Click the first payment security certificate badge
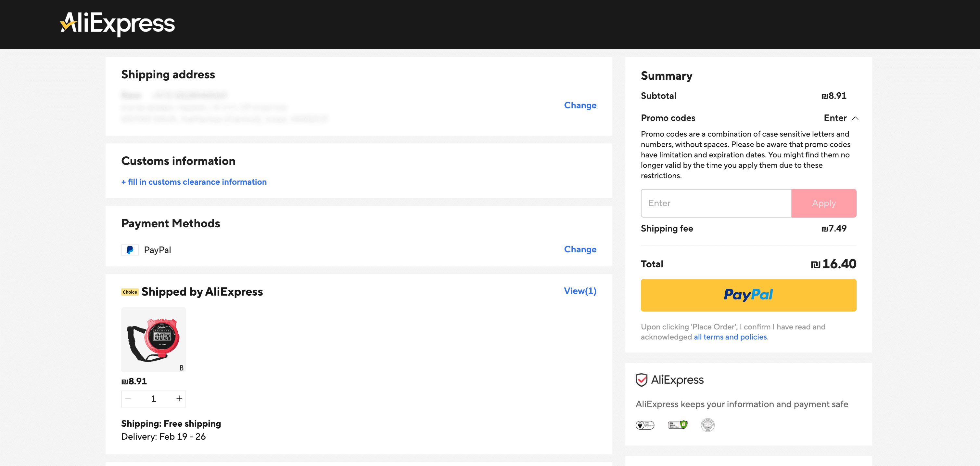This screenshot has height=466, width=980. click(645, 425)
